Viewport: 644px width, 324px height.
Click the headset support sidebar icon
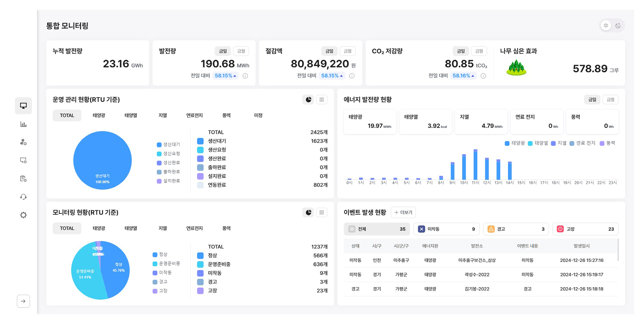[x=23, y=197]
